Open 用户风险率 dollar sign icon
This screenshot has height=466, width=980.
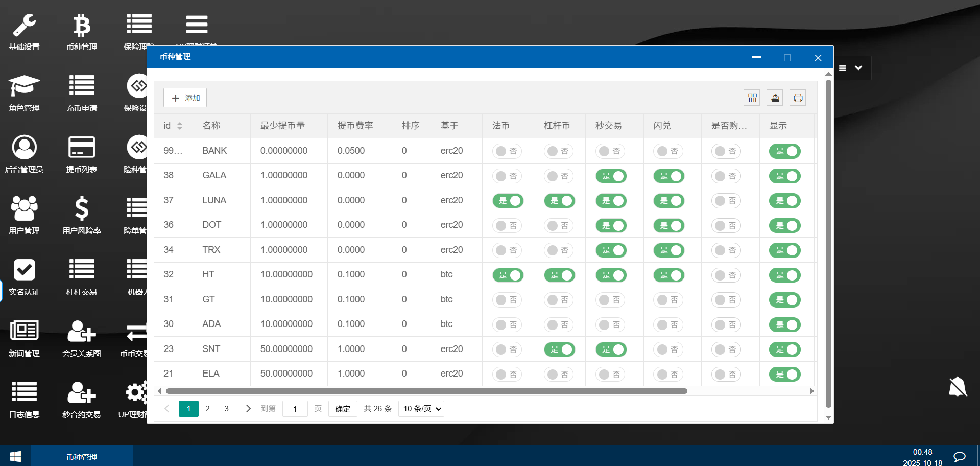pos(81,209)
